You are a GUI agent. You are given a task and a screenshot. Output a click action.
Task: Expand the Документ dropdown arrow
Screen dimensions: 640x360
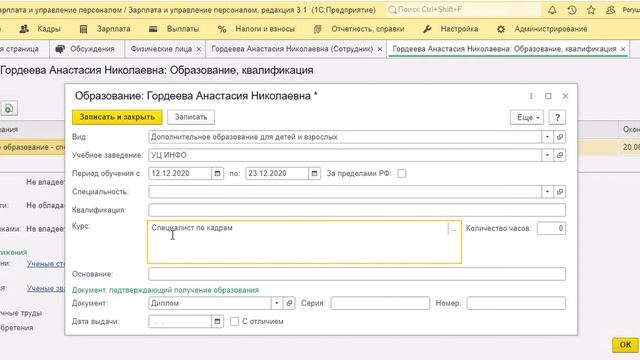click(x=277, y=303)
